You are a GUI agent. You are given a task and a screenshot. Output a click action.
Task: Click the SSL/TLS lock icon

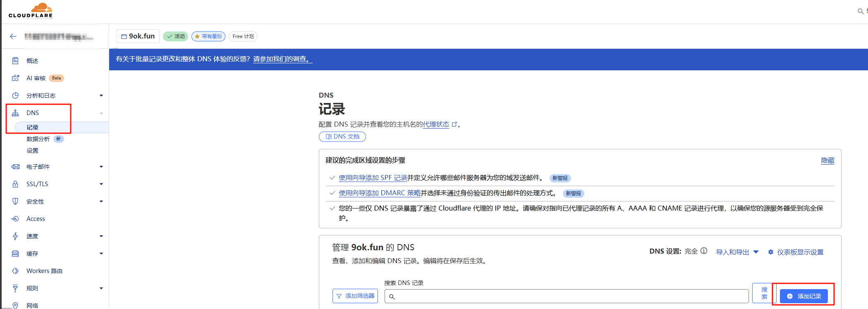click(x=15, y=184)
